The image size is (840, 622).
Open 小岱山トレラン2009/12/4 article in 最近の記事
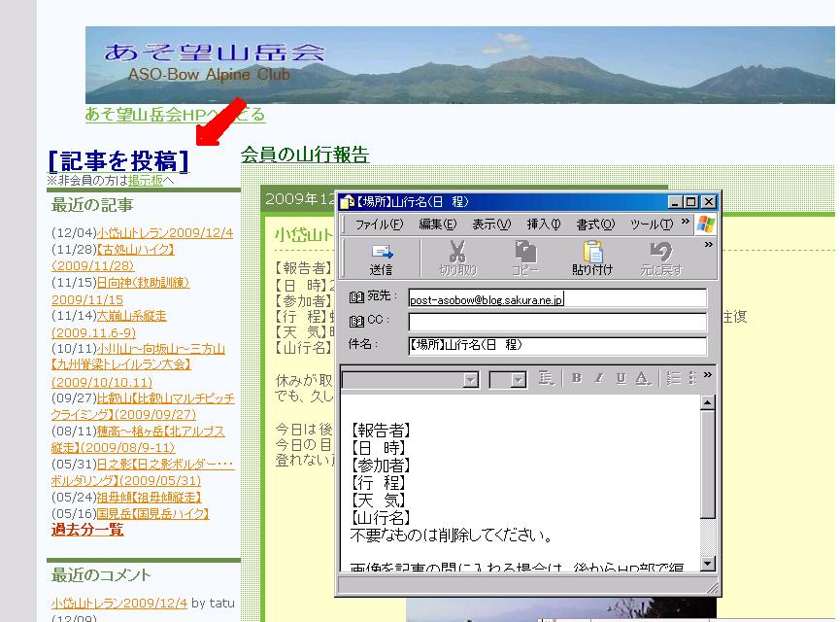coord(165,232)
